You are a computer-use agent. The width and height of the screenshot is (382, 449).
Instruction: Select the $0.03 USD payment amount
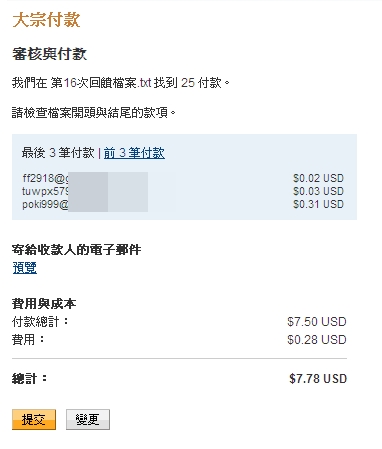(318, 191)
